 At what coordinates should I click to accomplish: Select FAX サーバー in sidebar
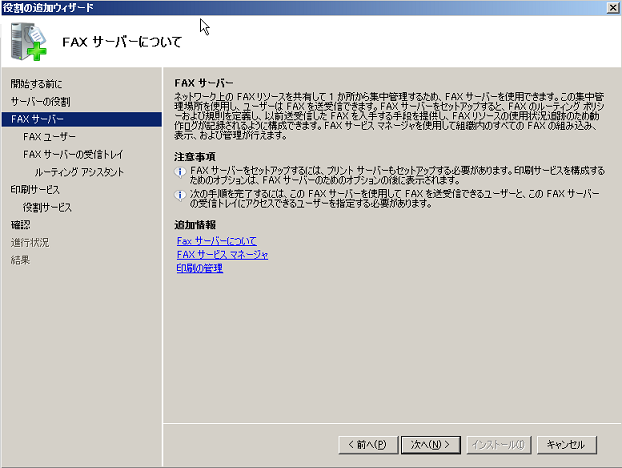81,119
